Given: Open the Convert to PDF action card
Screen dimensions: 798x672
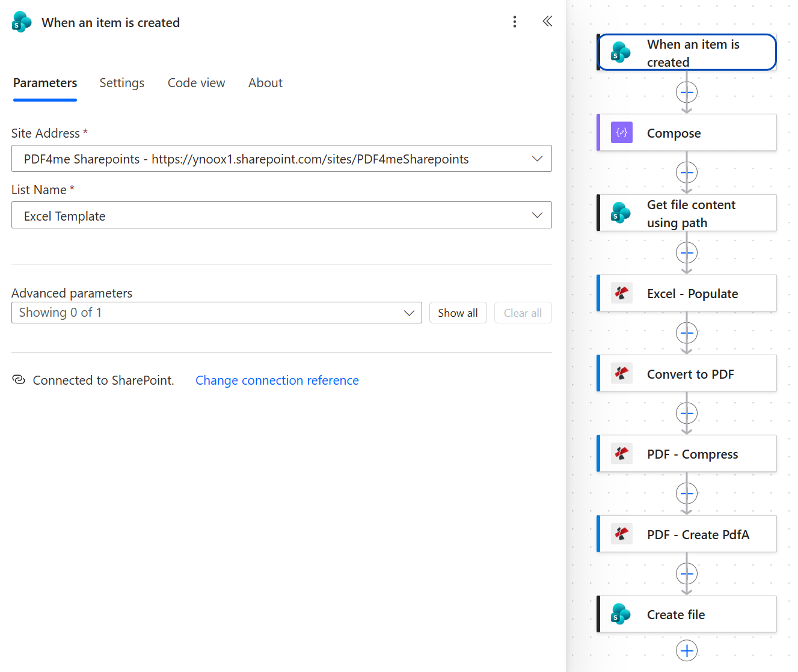Looking at the screenshot, I should 687,373.
